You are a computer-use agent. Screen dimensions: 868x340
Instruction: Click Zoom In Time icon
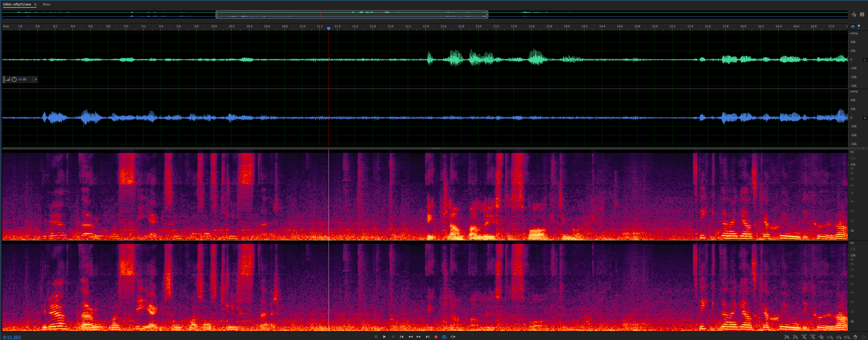pos(804,337)
